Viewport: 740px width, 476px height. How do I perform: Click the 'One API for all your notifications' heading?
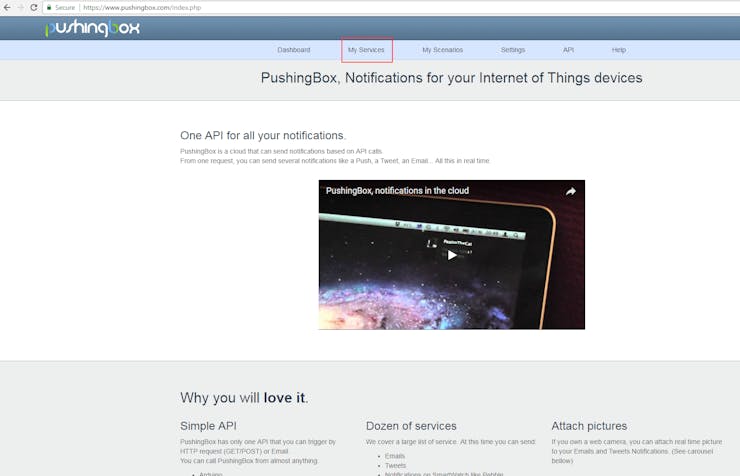(263, 135)
